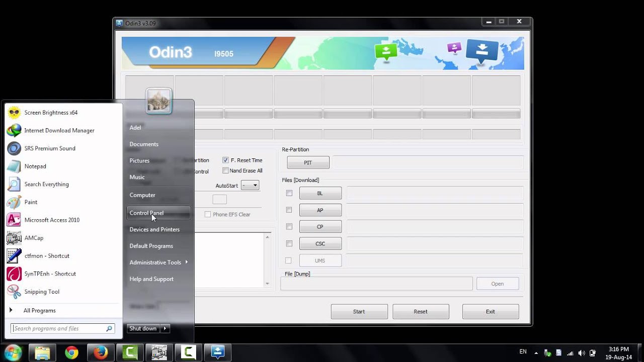This screenshot has height=362, width=644.
Task: Expand All Programs list
Action: [x=63, y=311]
